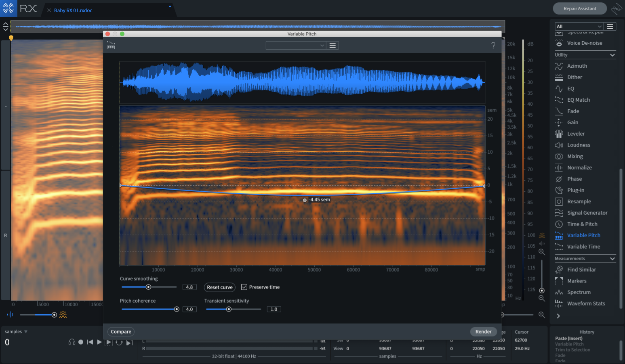Open the Markers module
This screenshot has height=364, width=625.
(x=585, y=281)
